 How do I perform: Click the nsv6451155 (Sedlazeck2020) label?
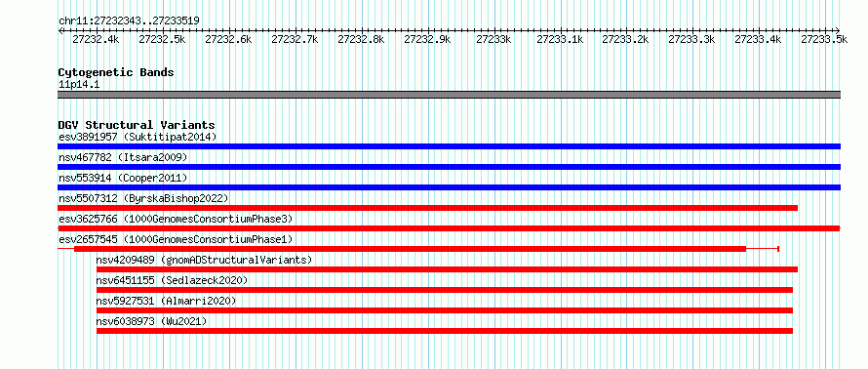click(173, 280)
